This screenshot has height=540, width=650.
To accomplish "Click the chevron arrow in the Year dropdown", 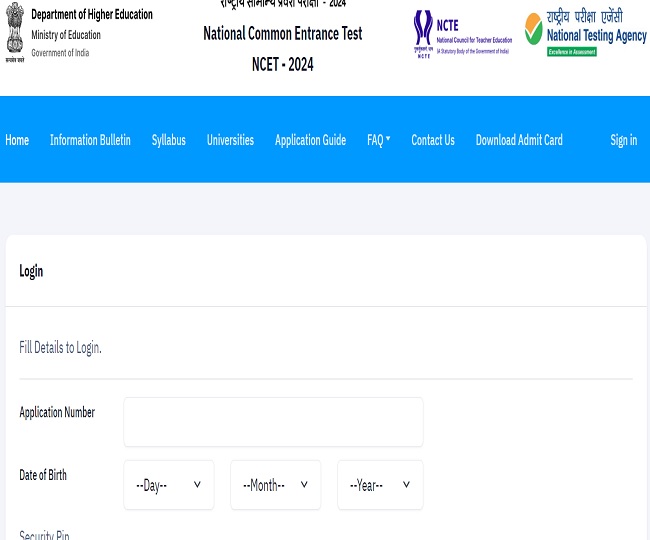I will [x=406, y=485].
